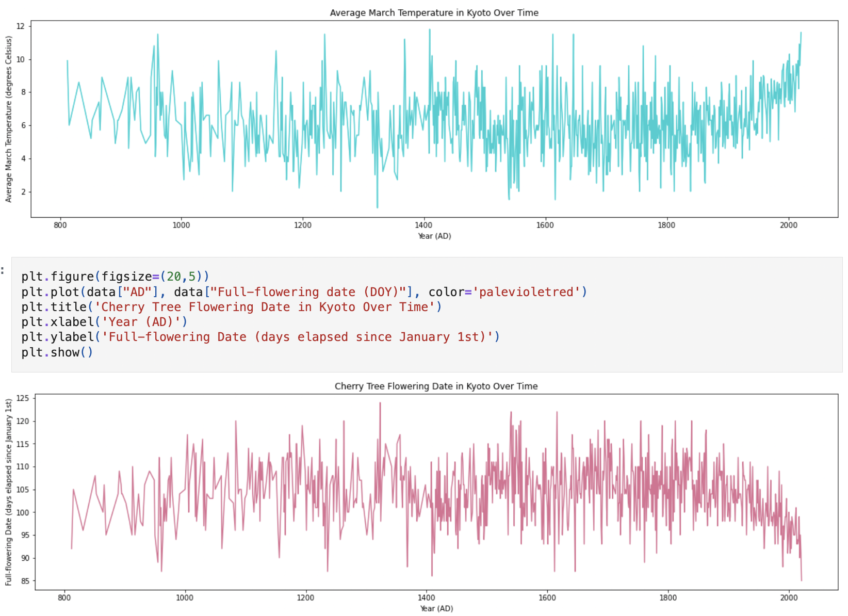
Task: Click the Full-flowering Date y-axis label
Action: (x=8, y=492)
